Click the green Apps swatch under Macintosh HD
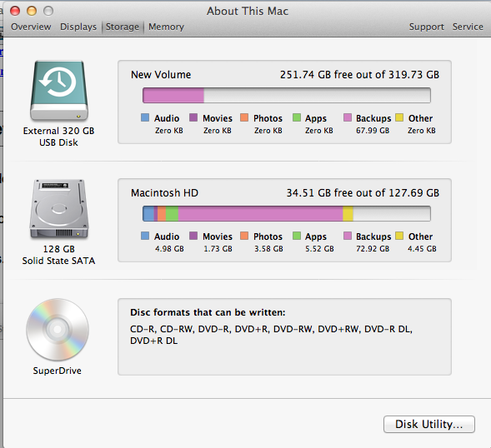This screenshot has height=448, width=491. [x=297, y=236]
